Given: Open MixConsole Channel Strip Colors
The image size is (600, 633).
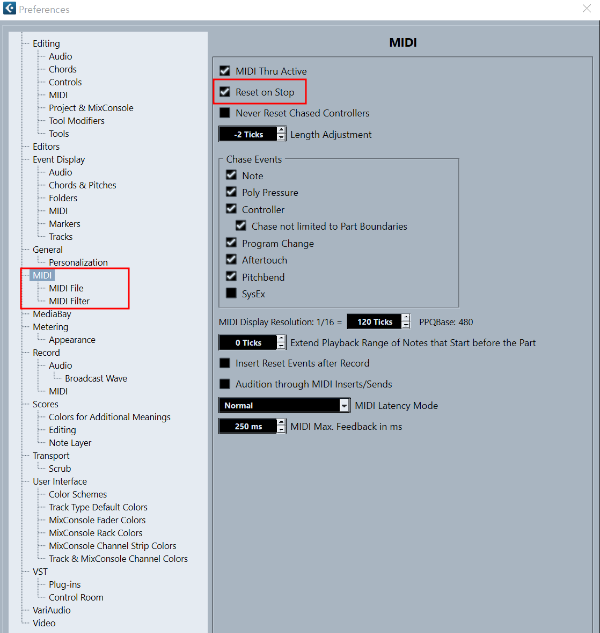Looking at the screenshot, I should (112, 546).
